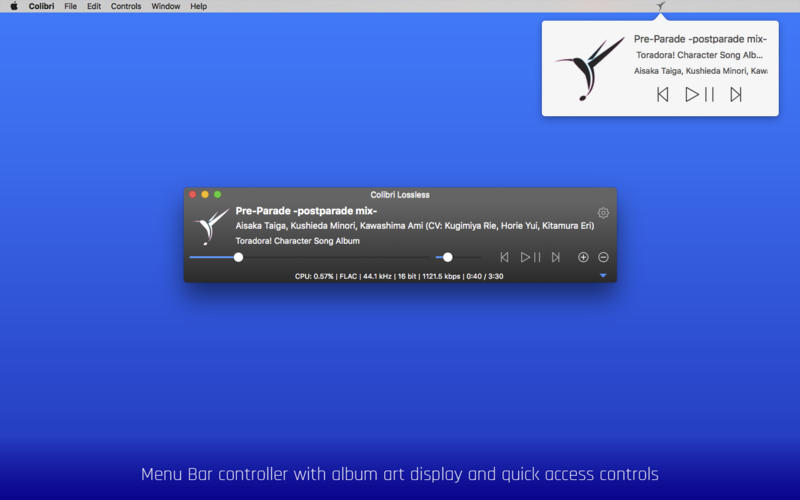Open the Colibri application menu

pyautogui.click(x=41, y=6)
